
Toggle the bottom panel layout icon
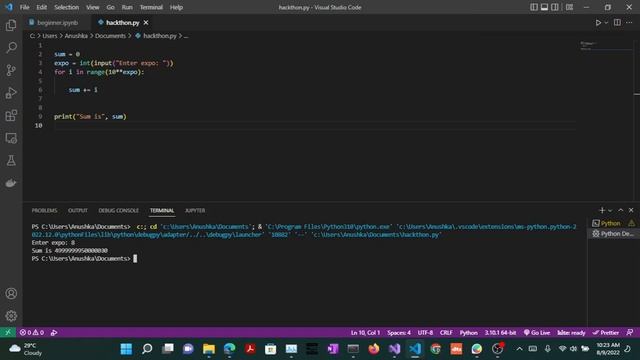pyautogui.click(x=544, y=7)
